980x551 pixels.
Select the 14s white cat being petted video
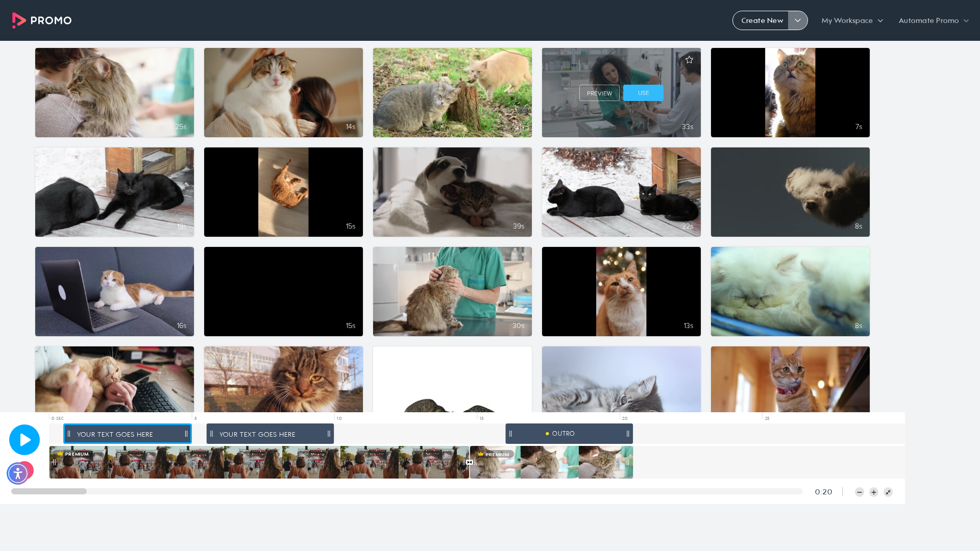283,92
